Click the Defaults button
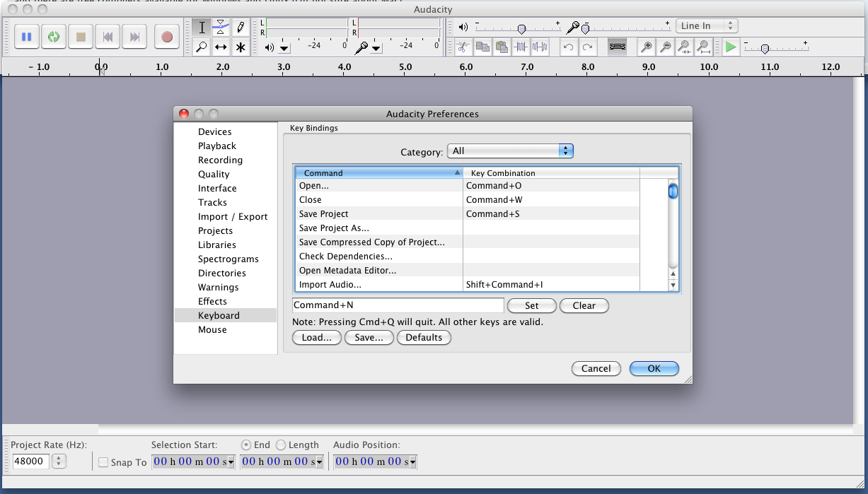868x494 pixels. point(424,338)
